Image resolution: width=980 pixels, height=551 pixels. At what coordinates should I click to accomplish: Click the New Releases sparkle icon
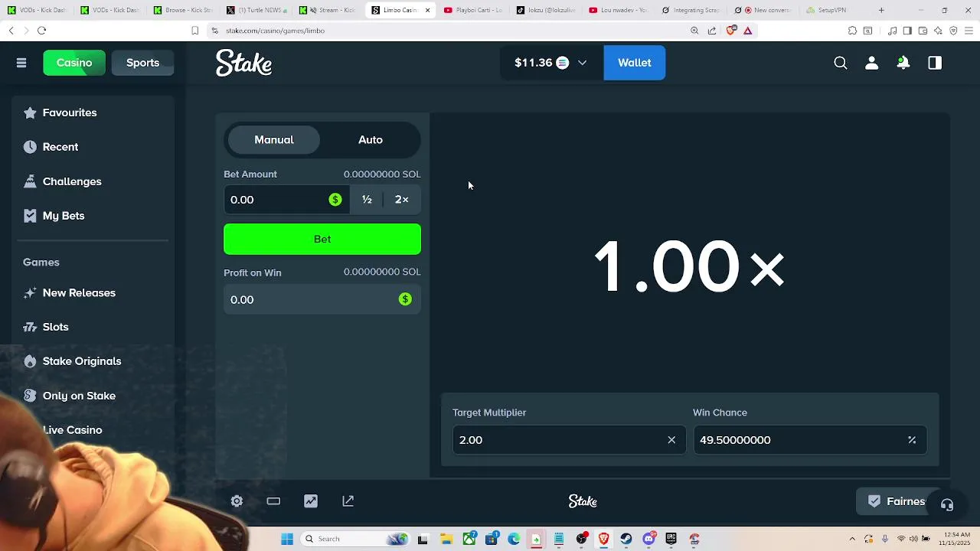(x=30, y=293)
